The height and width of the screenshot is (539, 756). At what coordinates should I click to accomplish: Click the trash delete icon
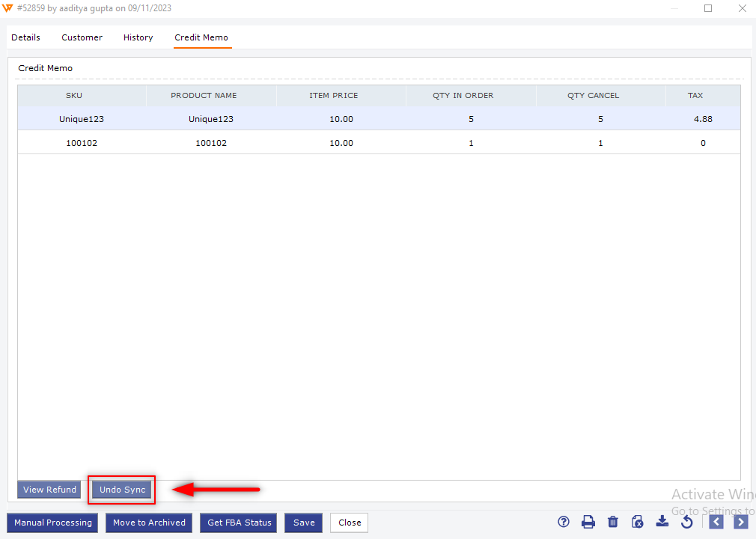(x=613, y=522)
